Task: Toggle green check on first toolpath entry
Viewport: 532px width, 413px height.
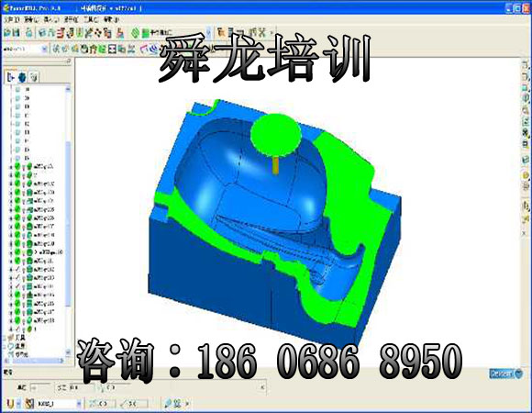Action: coord(17,166)
